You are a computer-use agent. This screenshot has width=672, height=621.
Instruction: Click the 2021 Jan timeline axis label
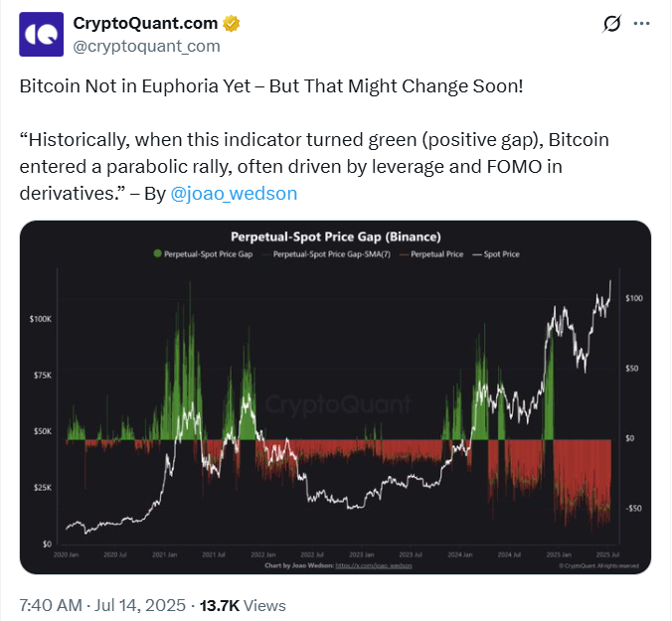click(165, 554)
